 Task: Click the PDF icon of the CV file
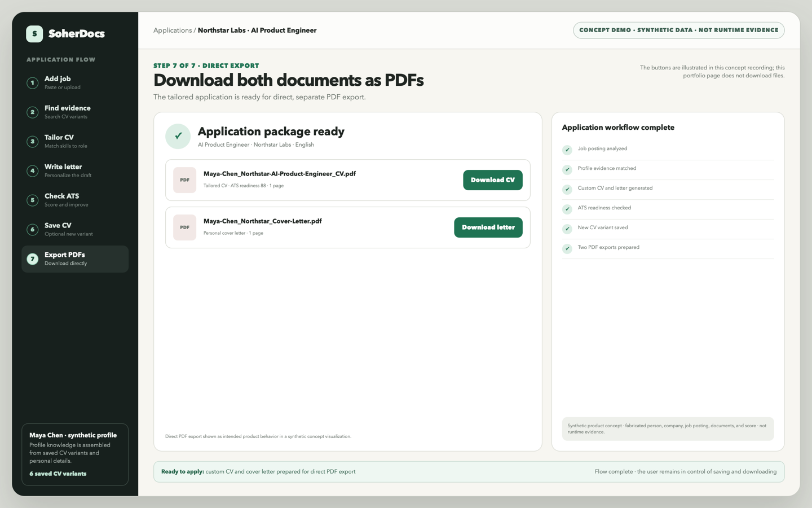184,180
